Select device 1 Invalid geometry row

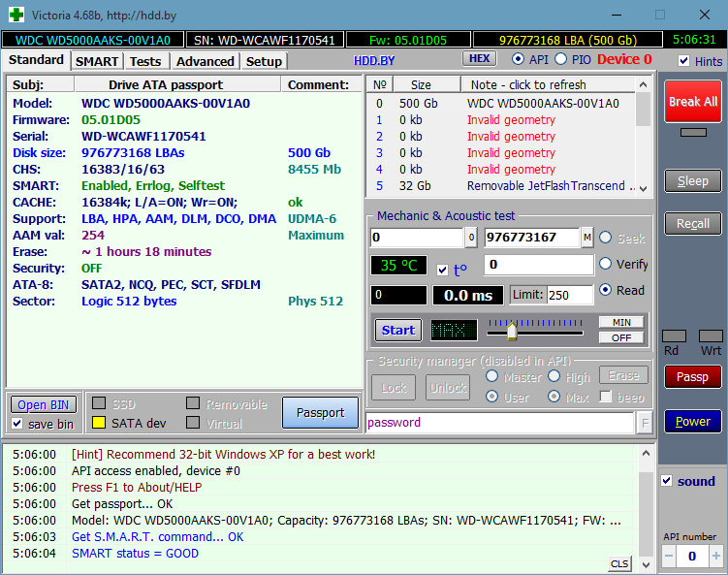[502, 120]
